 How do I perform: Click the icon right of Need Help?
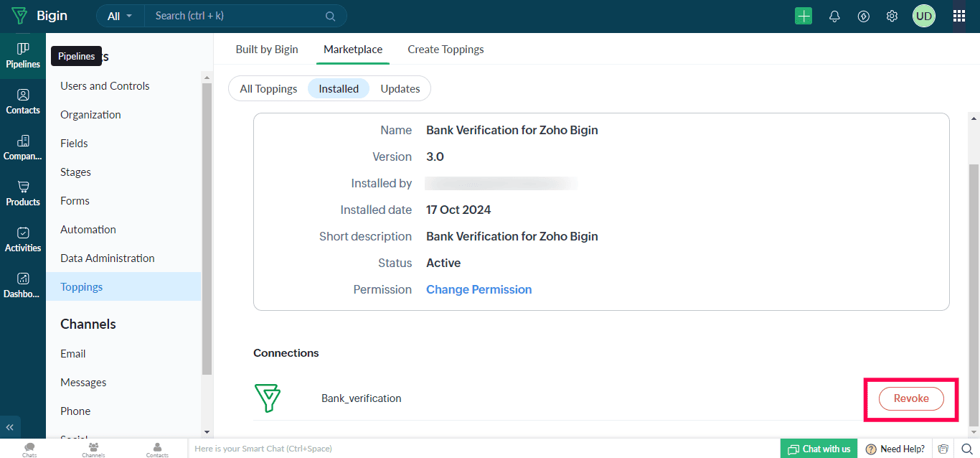tap(943, 449)
